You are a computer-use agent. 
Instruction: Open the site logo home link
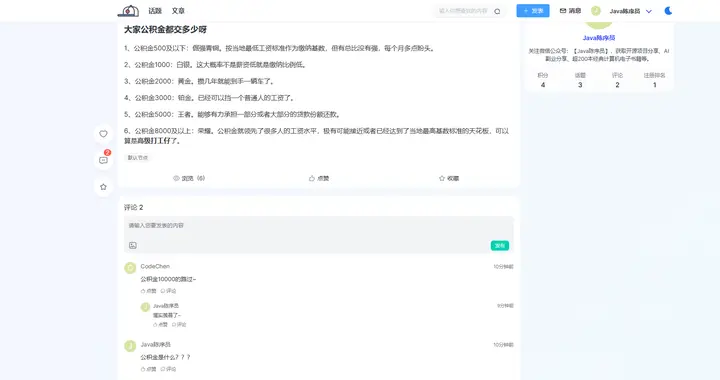(129, 11)
